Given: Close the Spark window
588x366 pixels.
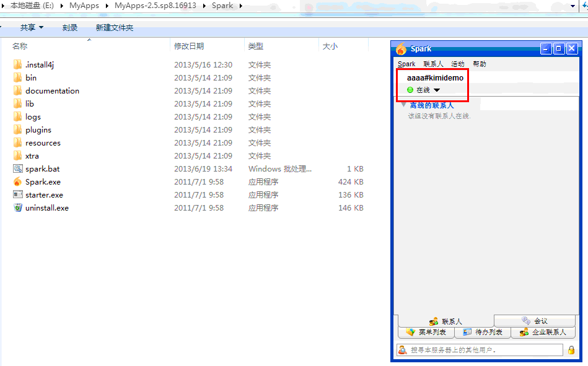Looking at the screenshot, I should (x=571, y=49).
